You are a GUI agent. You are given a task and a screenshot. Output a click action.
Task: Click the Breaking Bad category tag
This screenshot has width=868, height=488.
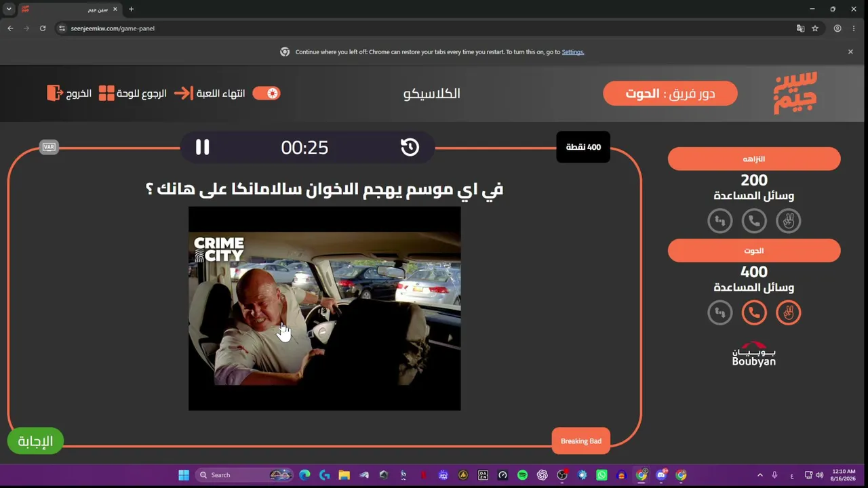point(581,441)
